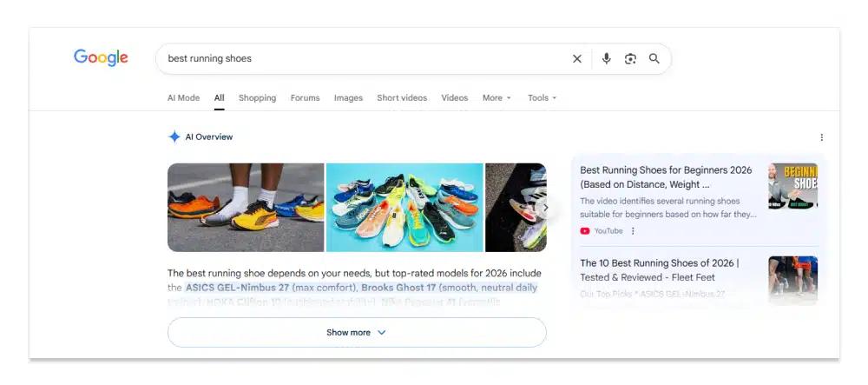Viewport: 868px width, 385px height.
Task: Click the YouTube source icon
Action: point(585,231)
